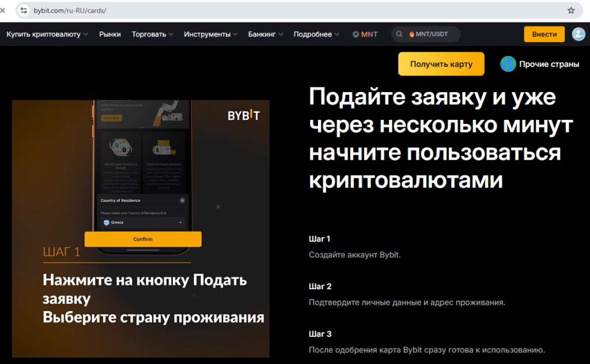Toggle the bookmark star in the browser
590x364 pixels.
[570, 10]
